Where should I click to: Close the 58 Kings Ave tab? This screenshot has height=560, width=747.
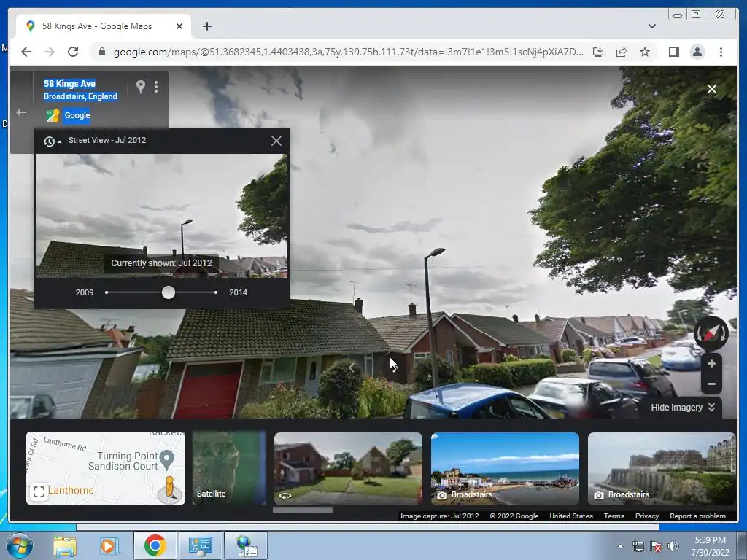179,26
